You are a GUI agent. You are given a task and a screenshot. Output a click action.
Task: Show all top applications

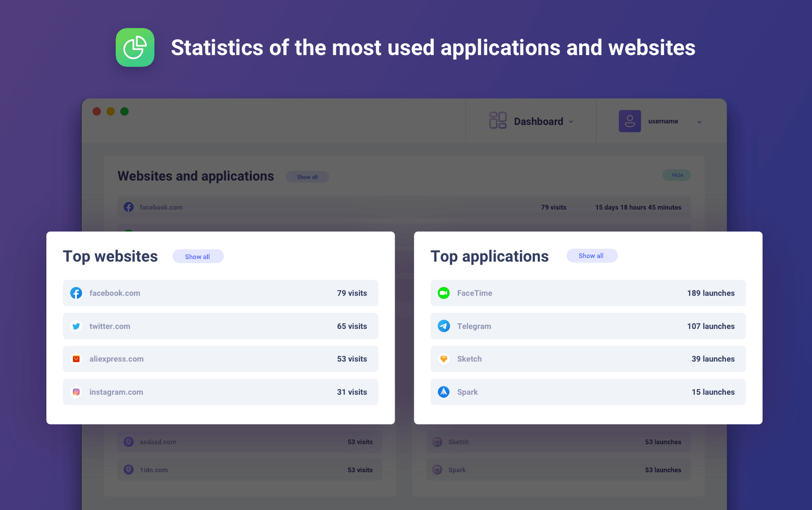click(591, 256)
